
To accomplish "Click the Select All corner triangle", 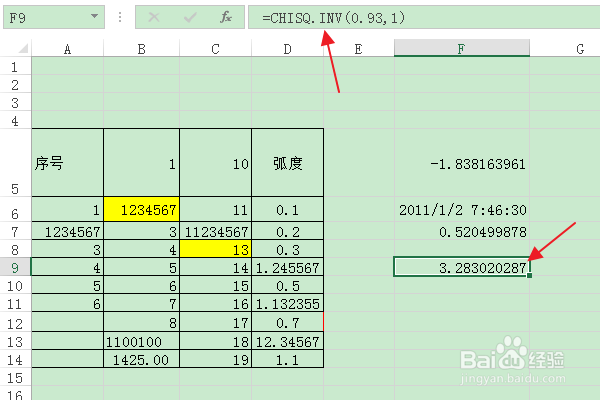I will click(x=24, y=48).
